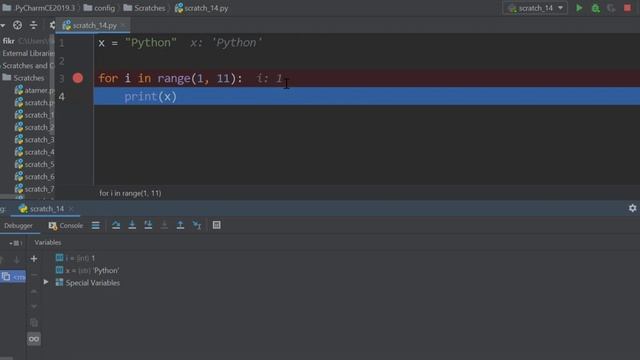Start debugging with the green bug icon
Image resolution: width=640 pixels, height=360 pixels.
click(596, 8)
